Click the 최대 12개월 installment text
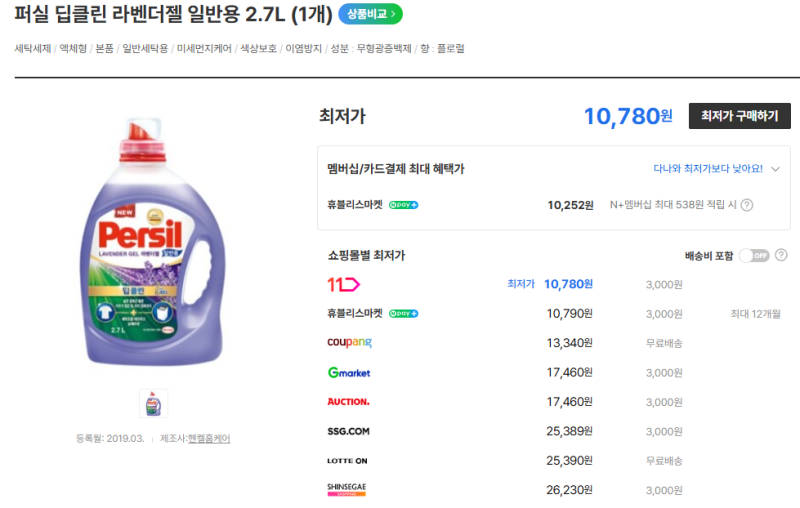Image resolution: width=800 pixels, height=508 pixels. coord(756,314)
